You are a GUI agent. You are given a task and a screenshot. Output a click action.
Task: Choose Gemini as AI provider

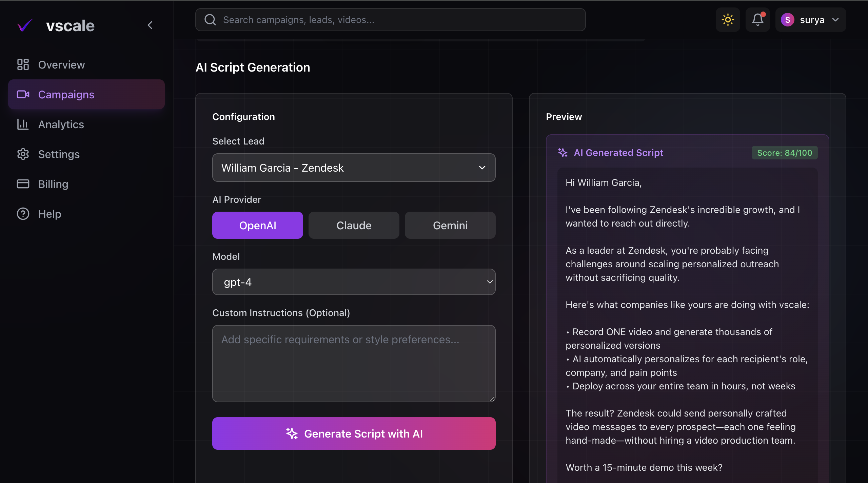[450, 225]
